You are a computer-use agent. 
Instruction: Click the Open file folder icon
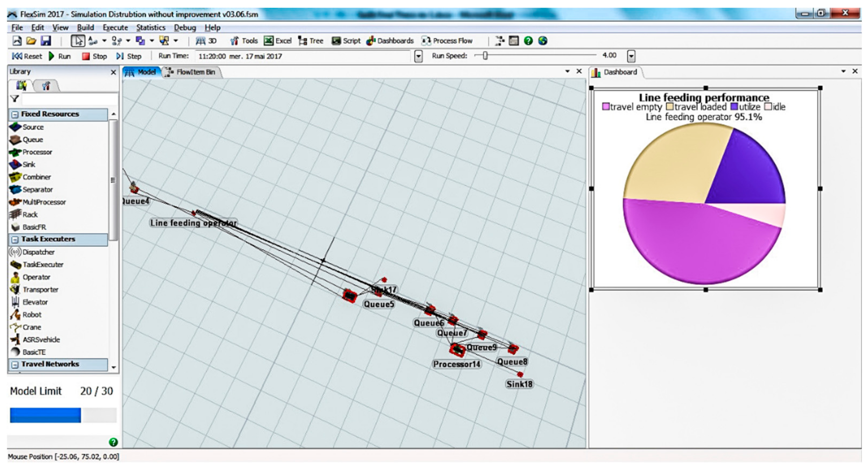[31, 41]
